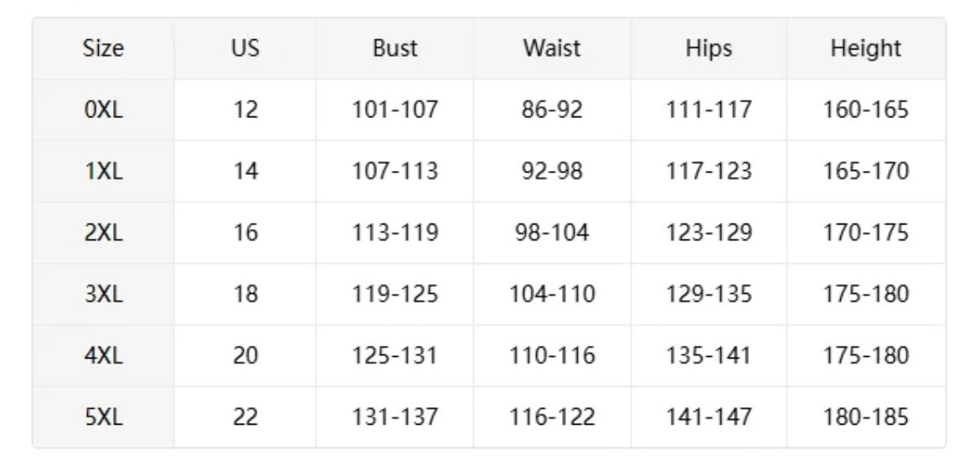Click the US column header

(245, 49)
